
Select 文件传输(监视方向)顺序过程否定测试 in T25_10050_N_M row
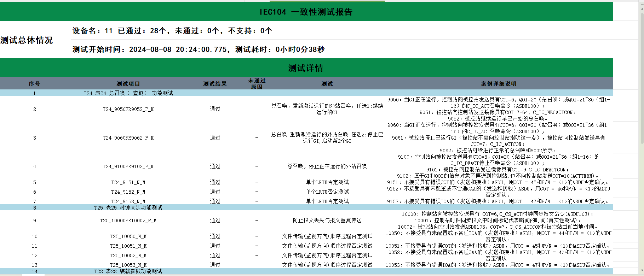coord(327,236)
